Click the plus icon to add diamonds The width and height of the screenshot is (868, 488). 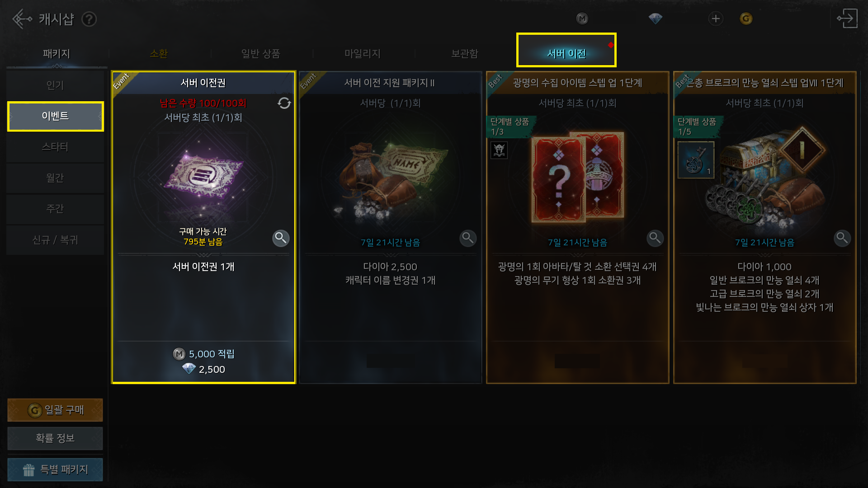click(x=715, y=19)
